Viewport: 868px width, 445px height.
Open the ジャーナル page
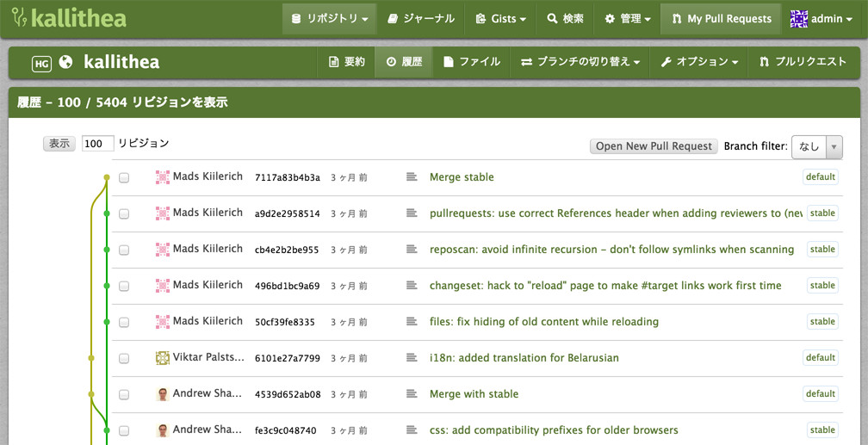(x=421, y=19)
